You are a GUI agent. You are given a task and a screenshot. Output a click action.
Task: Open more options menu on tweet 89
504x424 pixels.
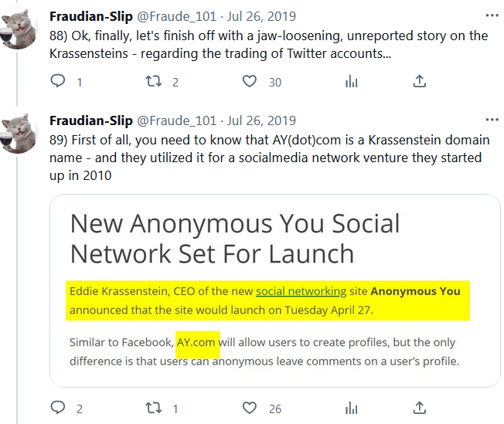pos(492,120)
